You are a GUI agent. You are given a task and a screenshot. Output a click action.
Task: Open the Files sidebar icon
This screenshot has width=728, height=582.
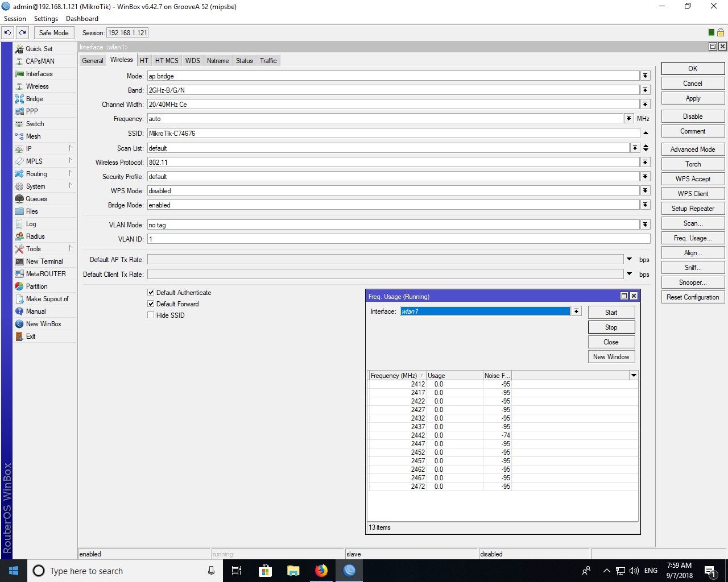(19, 211)
